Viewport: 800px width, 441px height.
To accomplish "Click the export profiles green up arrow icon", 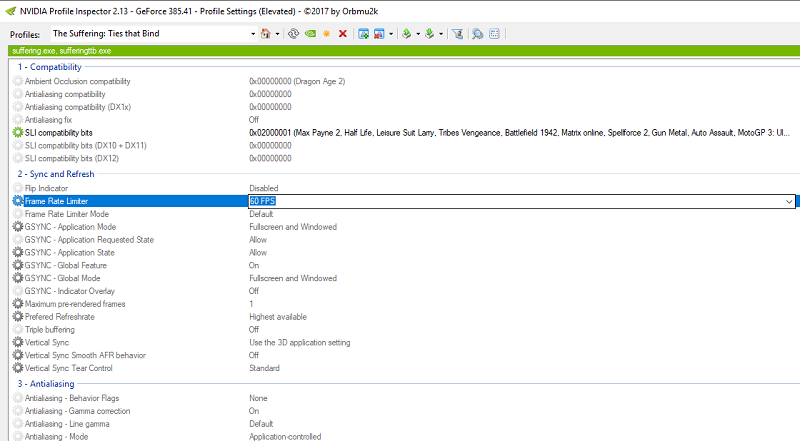I will click(407, 34).
